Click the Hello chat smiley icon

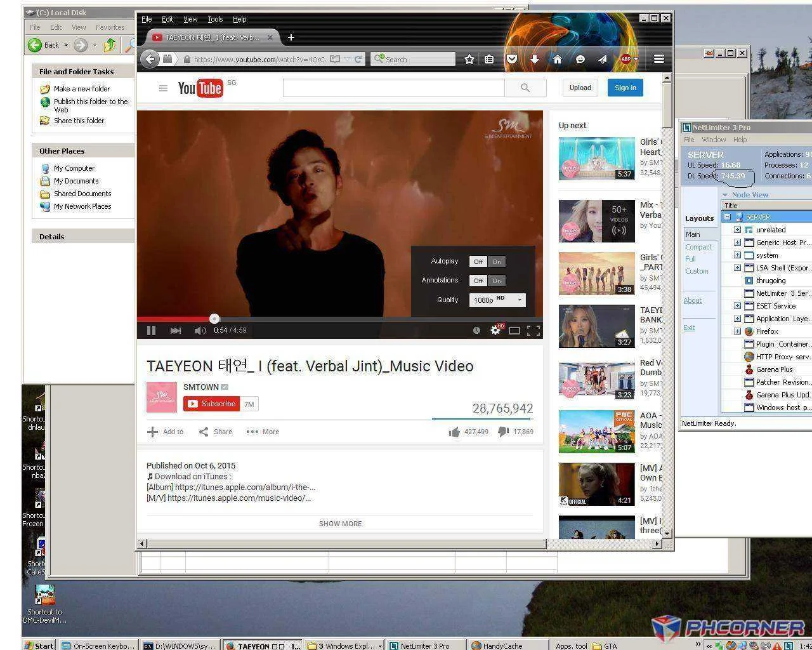pyautogui.click(x=580, y=59)
